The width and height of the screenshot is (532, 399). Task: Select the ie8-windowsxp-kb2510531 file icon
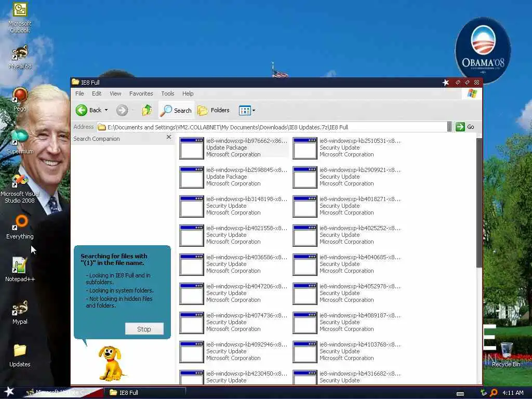click(x=305, y=148)
